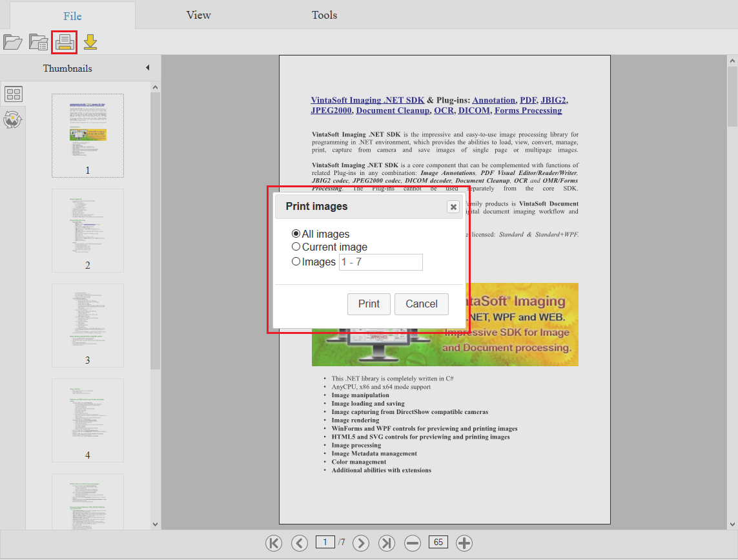This screenshot has height=560, width=738.
Task: Click the Thumbnails panel title
Action: [x=67, y=68]
